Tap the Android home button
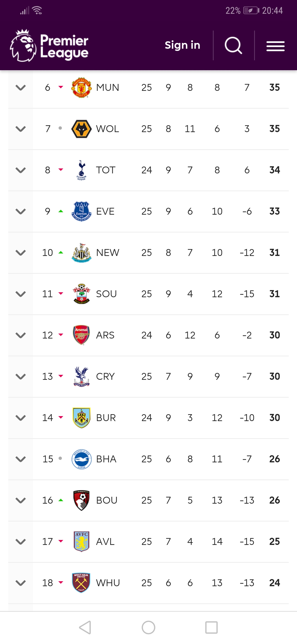The height and width of the screenshot is (644, 297). tap(148, 628)
